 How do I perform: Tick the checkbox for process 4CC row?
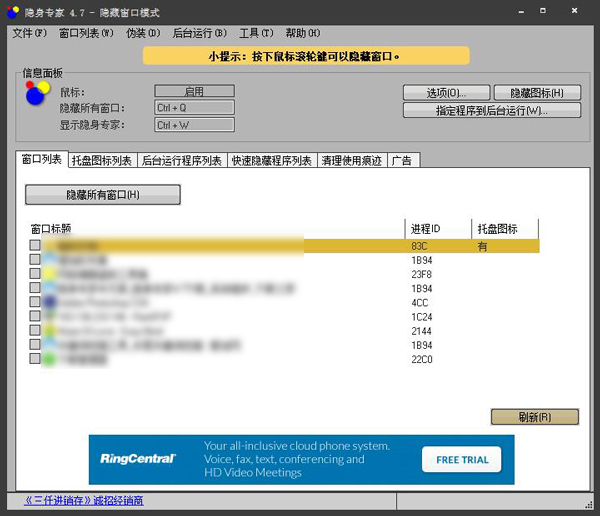(35, 302)
